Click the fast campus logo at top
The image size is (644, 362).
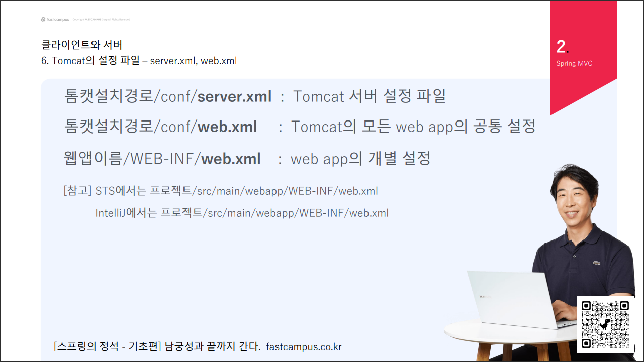tap(55, 20)
